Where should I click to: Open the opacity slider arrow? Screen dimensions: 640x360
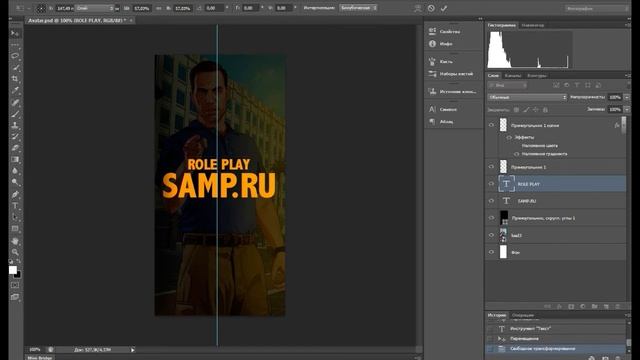627,97
